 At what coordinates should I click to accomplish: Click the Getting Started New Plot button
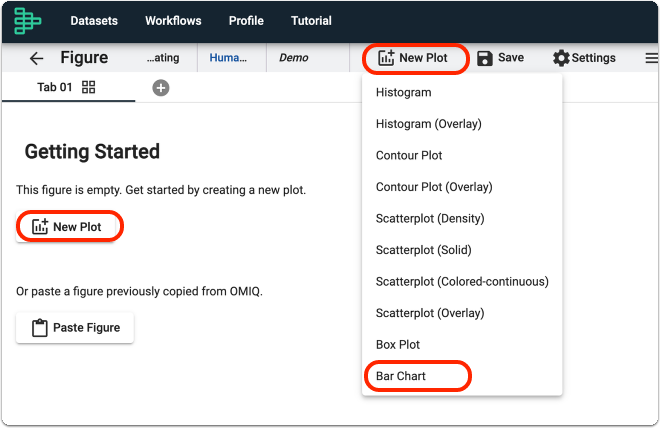[x=69, y=226]
